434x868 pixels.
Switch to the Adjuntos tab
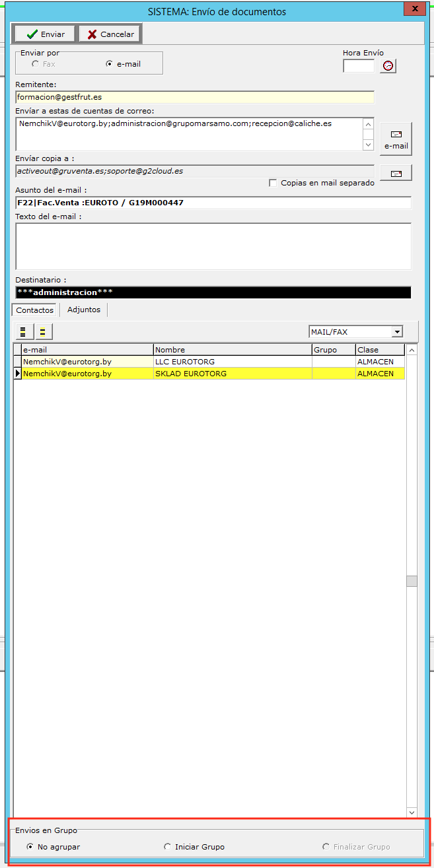point(84,310)
